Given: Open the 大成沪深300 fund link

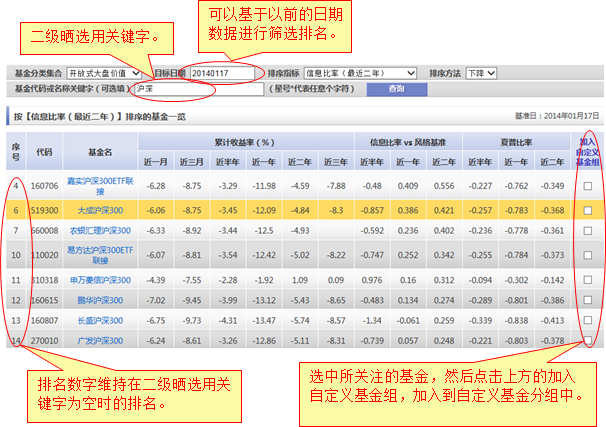Looking at the screenshot, I should [x=100, y=211].
